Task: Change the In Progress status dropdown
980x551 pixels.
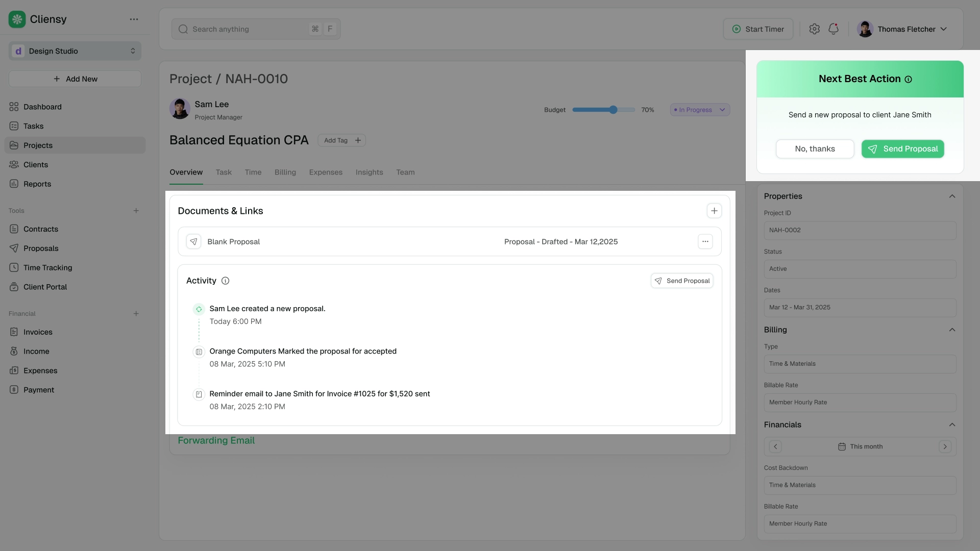Action: [700, 109]
